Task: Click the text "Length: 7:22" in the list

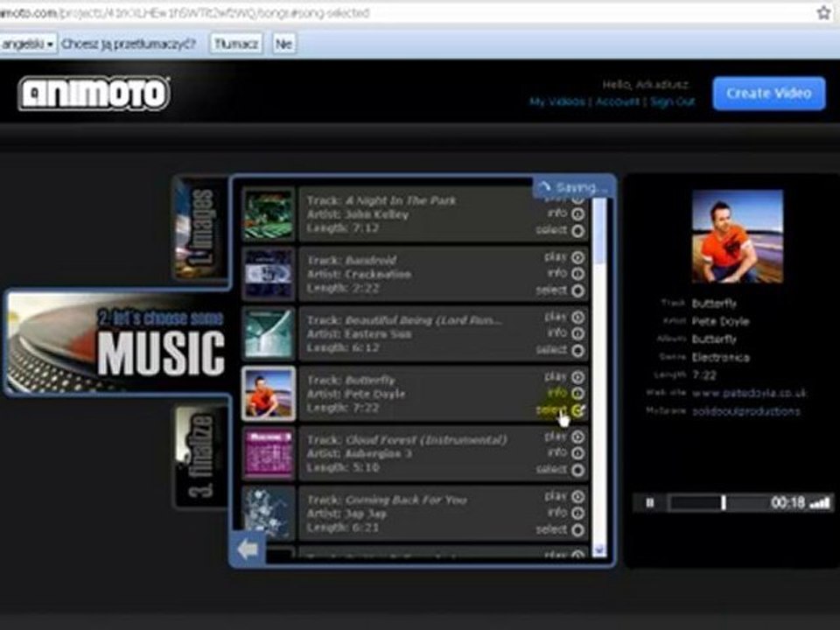Action: click(343, 409)
